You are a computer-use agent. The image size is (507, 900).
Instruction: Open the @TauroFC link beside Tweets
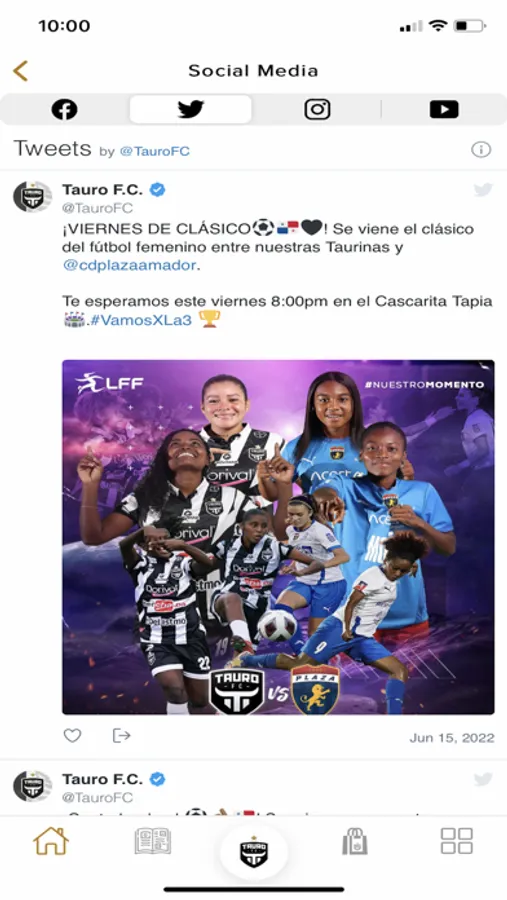tap(154, 152)
